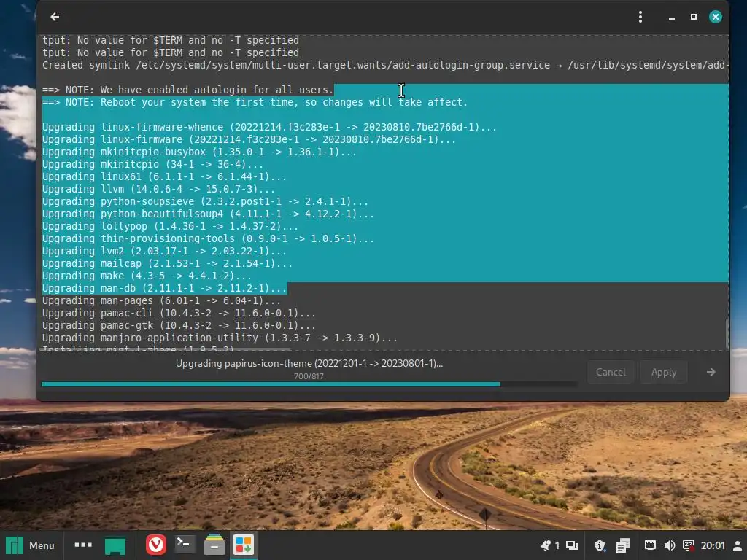
Task: Click the power manager tray icon
Action: point(689,545)
